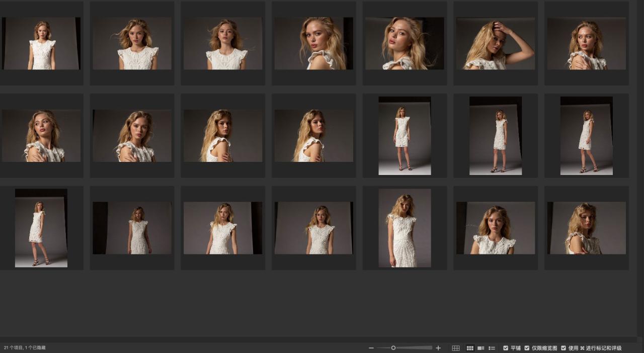
Task: Switch to list view
Action: tap(492, 348)
